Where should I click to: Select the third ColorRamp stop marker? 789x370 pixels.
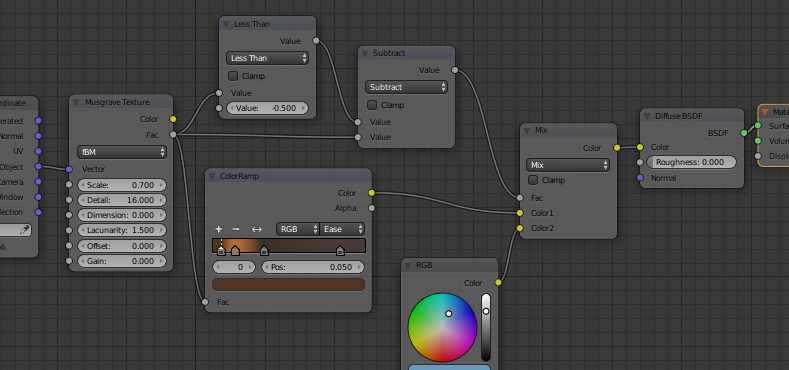point(264,250)
